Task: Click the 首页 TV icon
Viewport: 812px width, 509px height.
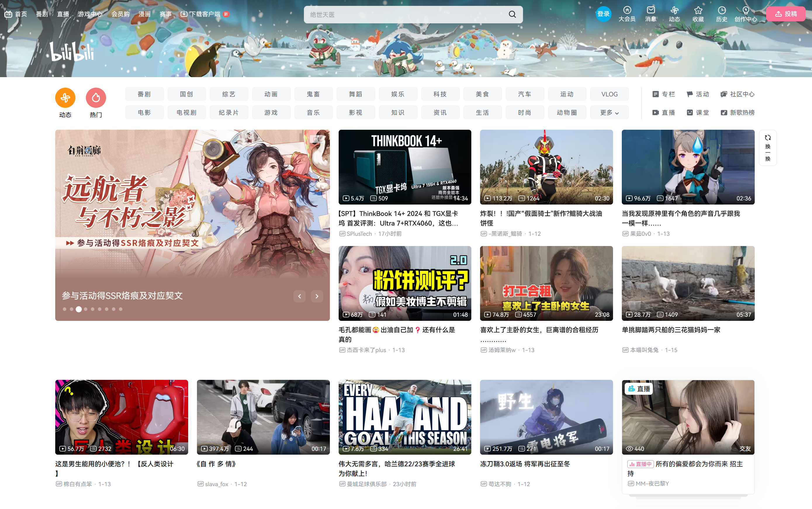Action: [8, 14]
